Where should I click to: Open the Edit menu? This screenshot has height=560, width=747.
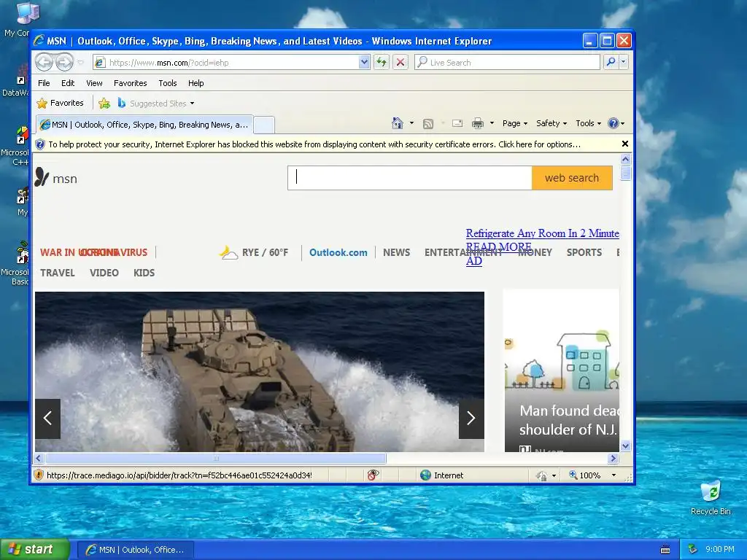[68, 83]
